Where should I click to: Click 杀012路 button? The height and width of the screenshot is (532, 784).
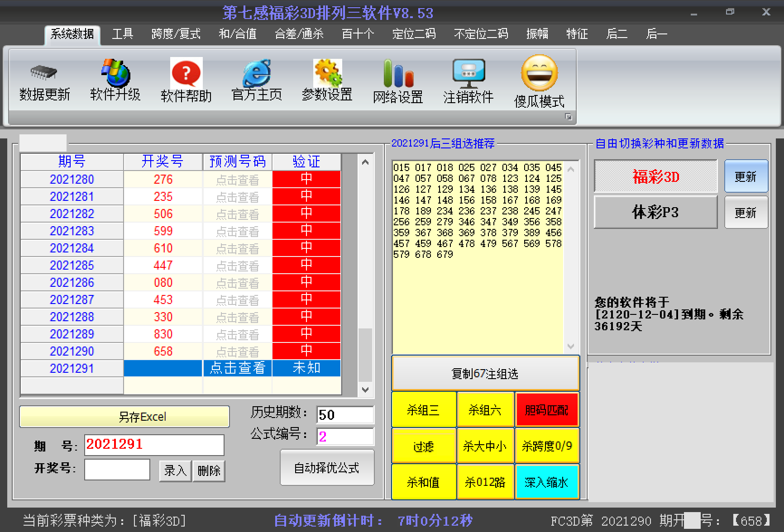[x=485, y=482]
